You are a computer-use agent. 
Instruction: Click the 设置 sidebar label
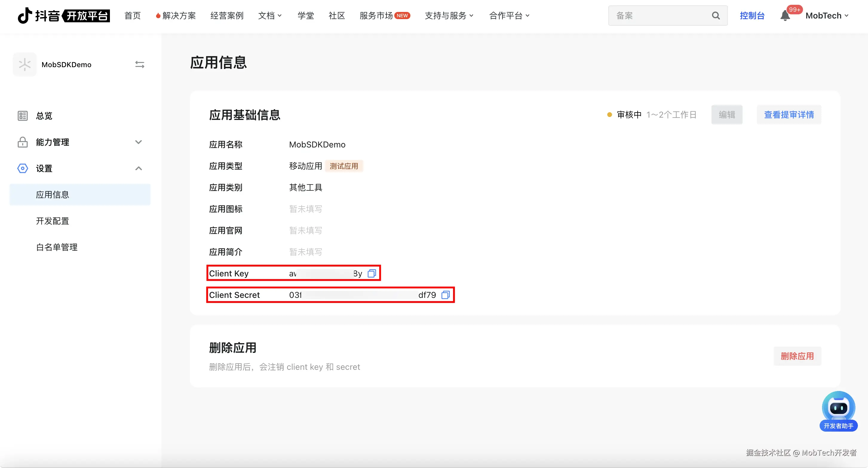click(x=44, y=168)
